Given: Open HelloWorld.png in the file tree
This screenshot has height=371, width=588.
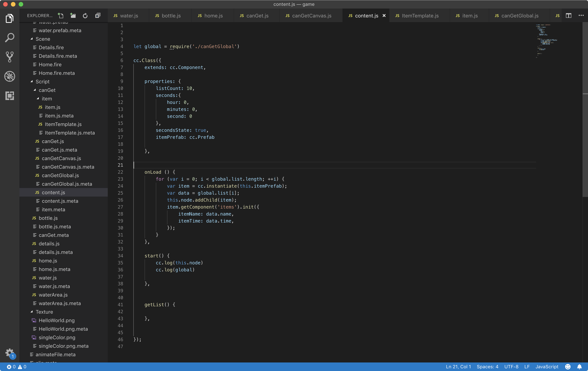Looking at the screenshot, I should tap(56, 320).
